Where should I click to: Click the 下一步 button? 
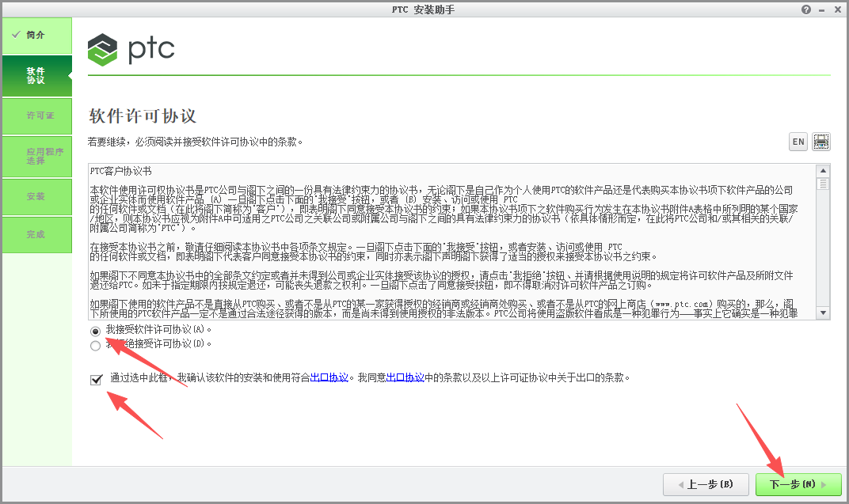pyautogui.click(x=798, y=484)
